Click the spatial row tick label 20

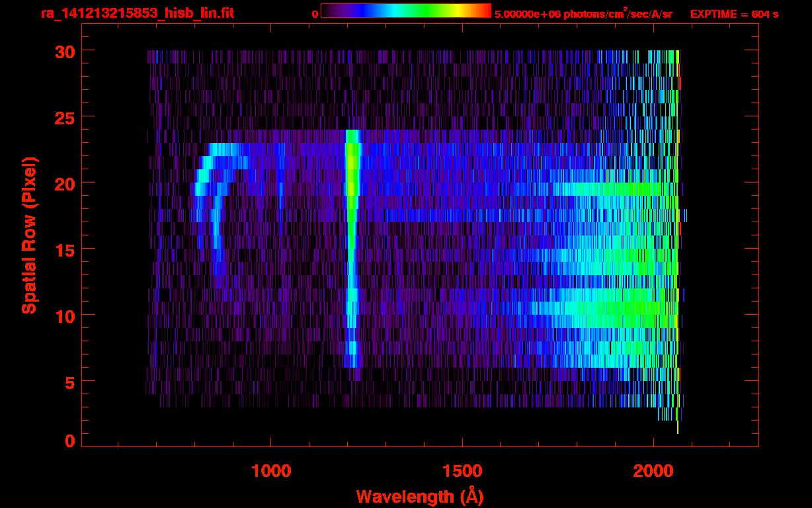pos(64,183)
